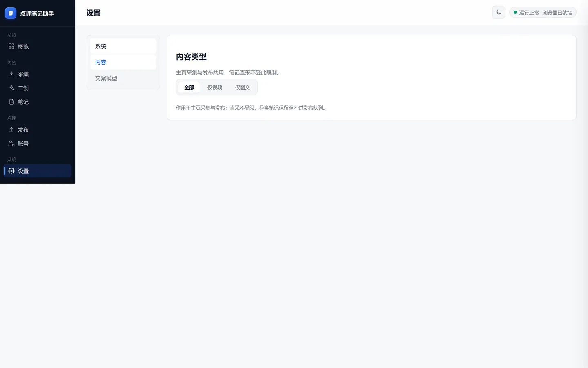Select 仅视频 content type option

tap(215, 87)
